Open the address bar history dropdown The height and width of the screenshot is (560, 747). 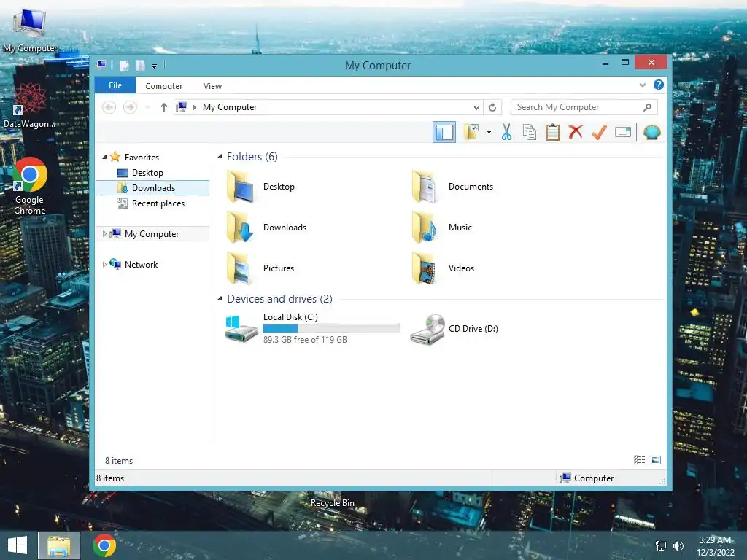pyautogui.click(x=476, y=108)
